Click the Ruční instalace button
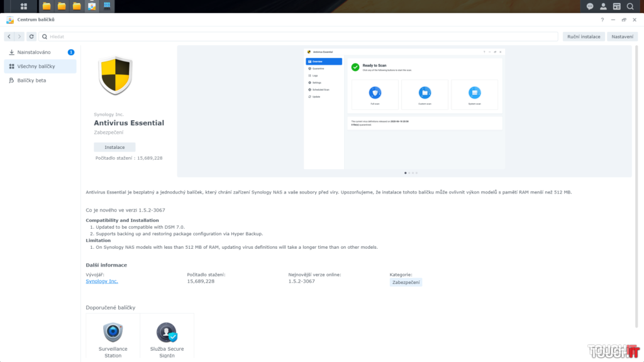This screenshot has width=644, height=362. tap(584, 36)
